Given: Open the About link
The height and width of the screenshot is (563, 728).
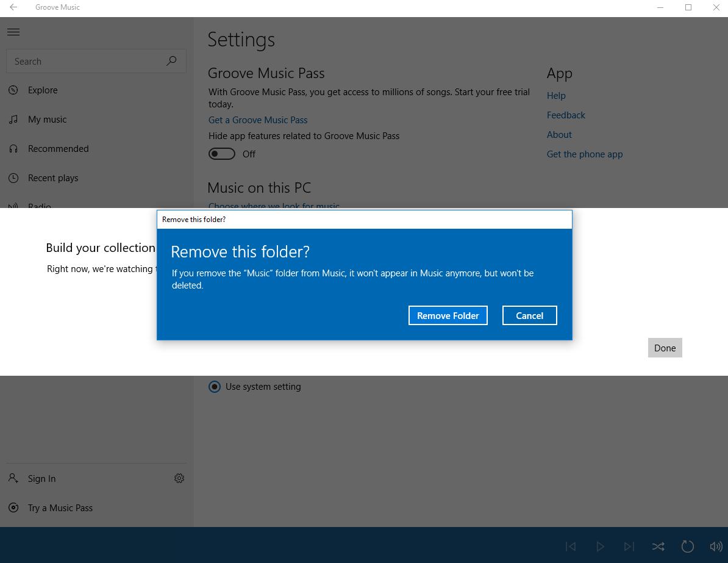Looking at the screenshot, I should pos(559,135).
